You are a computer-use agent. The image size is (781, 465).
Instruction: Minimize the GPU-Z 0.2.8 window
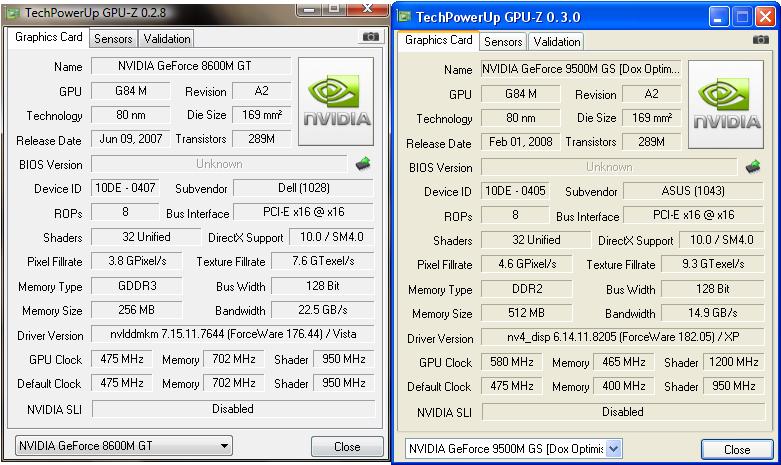(x=309, y=10)
